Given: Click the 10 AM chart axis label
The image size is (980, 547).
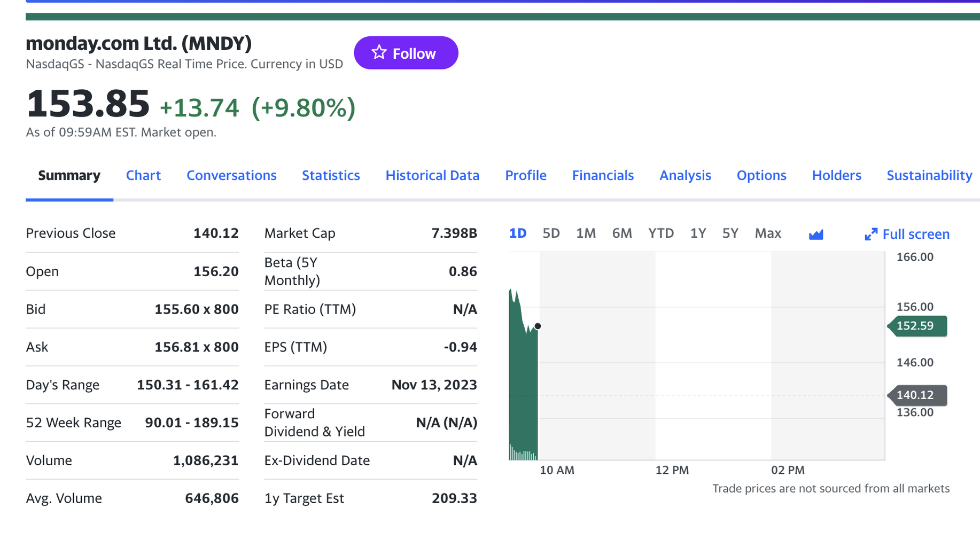Looking at the screenshot, I should (x=557, y=470).
